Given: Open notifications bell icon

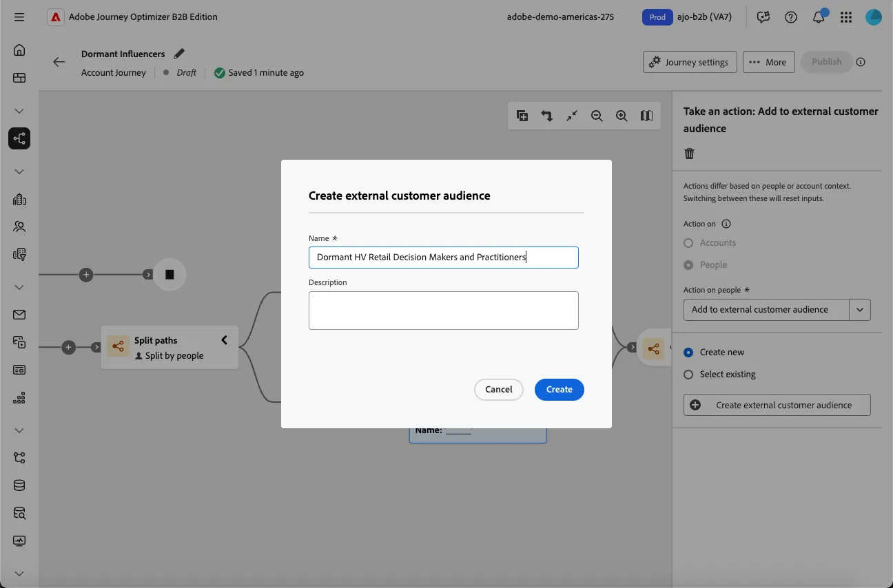Looking at the screenshot, I should tap(819, 17).
